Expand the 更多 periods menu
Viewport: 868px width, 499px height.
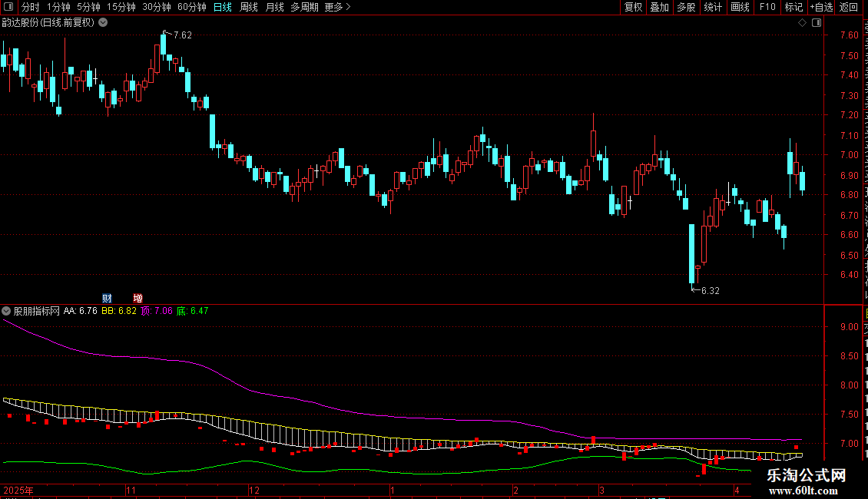click(x=337, y=7)
